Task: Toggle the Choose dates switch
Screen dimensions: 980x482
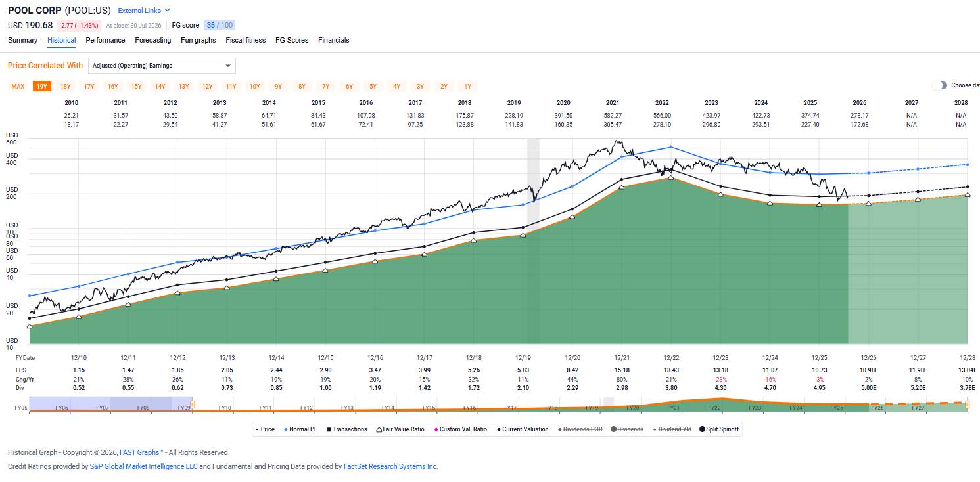Action: pos(940,85)
